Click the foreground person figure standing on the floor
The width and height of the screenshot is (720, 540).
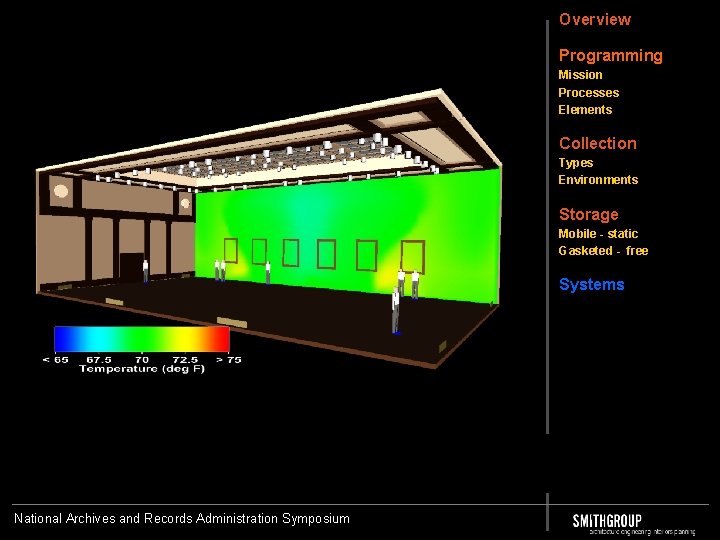[x=396, y=311]
